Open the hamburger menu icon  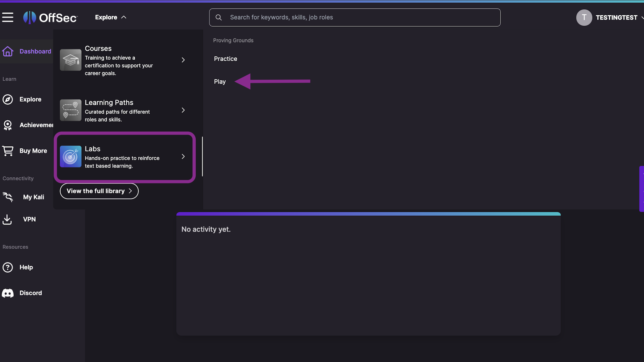(x=8, y=17)
